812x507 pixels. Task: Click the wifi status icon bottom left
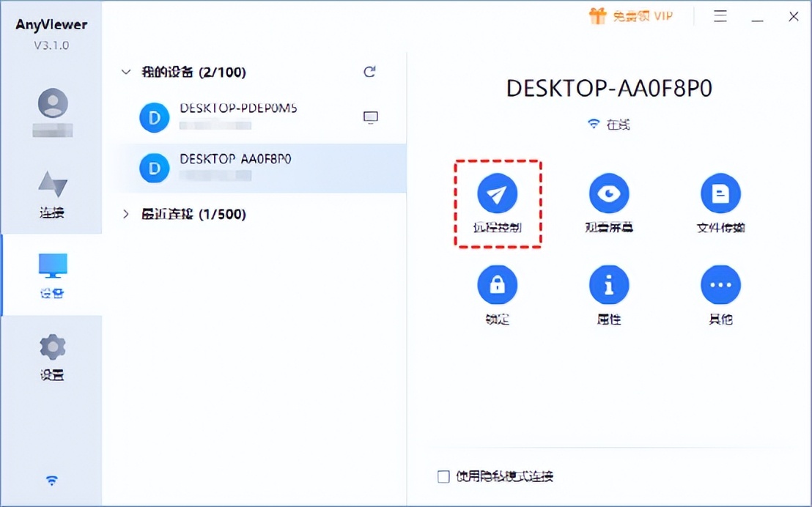click(51, 480)
